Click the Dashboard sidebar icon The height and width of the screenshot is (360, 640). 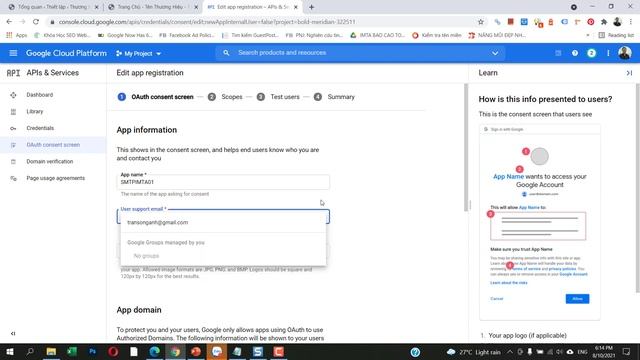(x=13, y=95)
